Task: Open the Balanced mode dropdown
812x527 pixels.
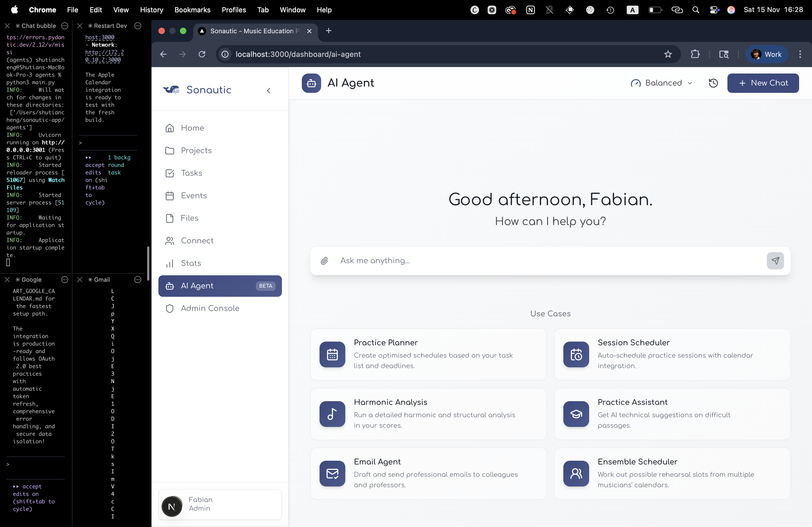Action: 661,83
